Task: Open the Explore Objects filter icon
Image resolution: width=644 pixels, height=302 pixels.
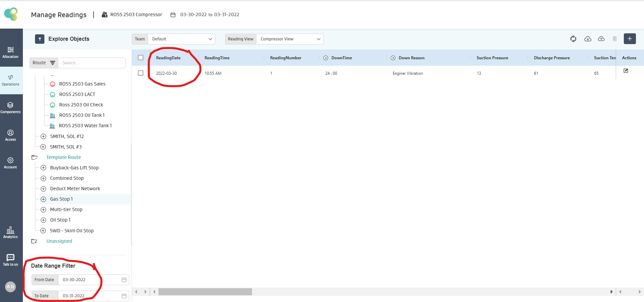Action: [x=40, y=39]
